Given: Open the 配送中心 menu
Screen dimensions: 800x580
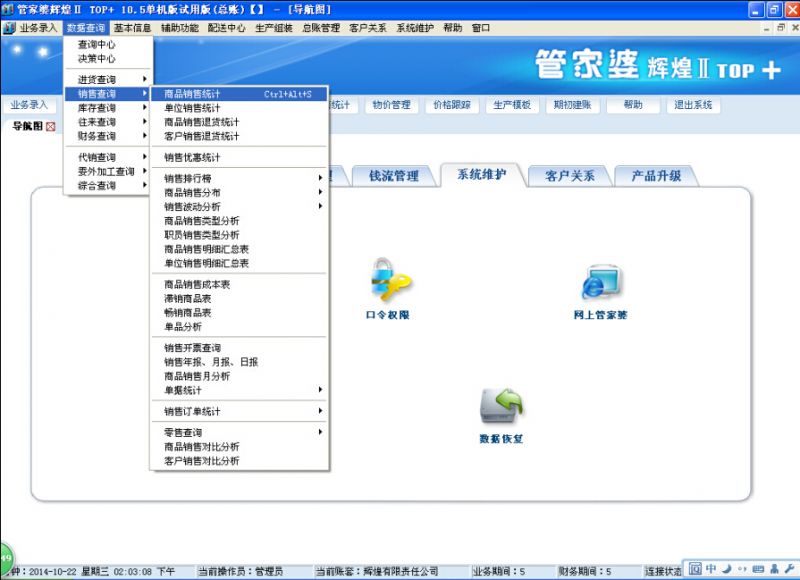Looking at the screenshot, I should pos(227,28).
